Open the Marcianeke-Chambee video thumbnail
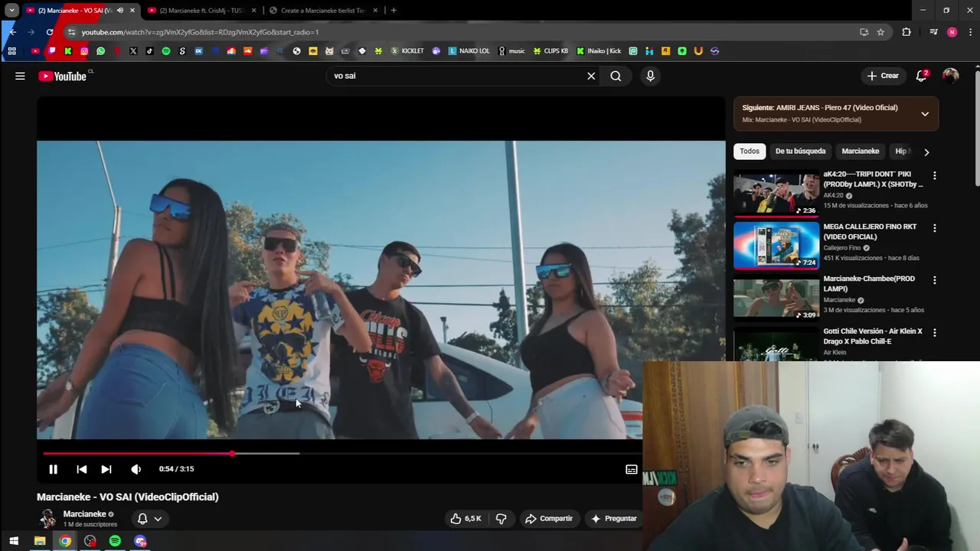The image size is (980, 551). click(776, 297)
